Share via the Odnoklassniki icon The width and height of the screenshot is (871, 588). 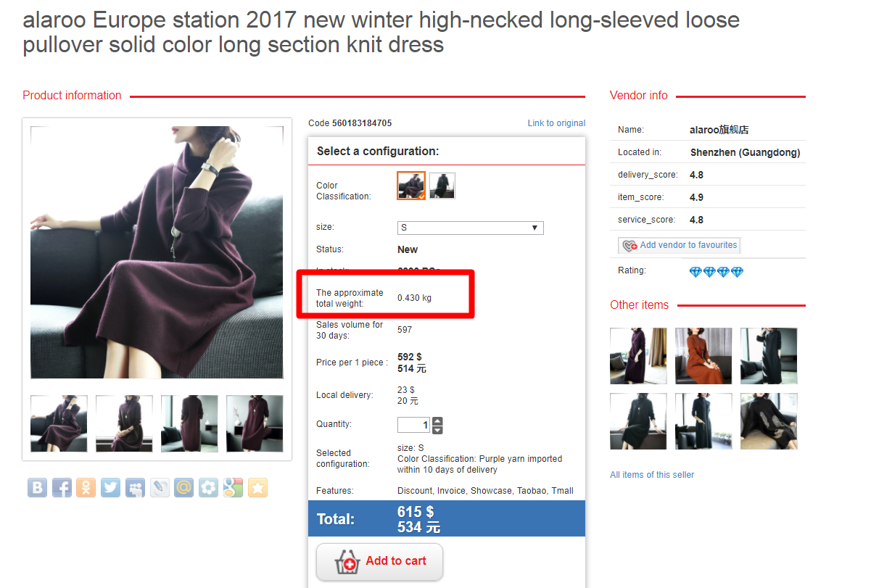pyautogui.click(x=86, y=487)
